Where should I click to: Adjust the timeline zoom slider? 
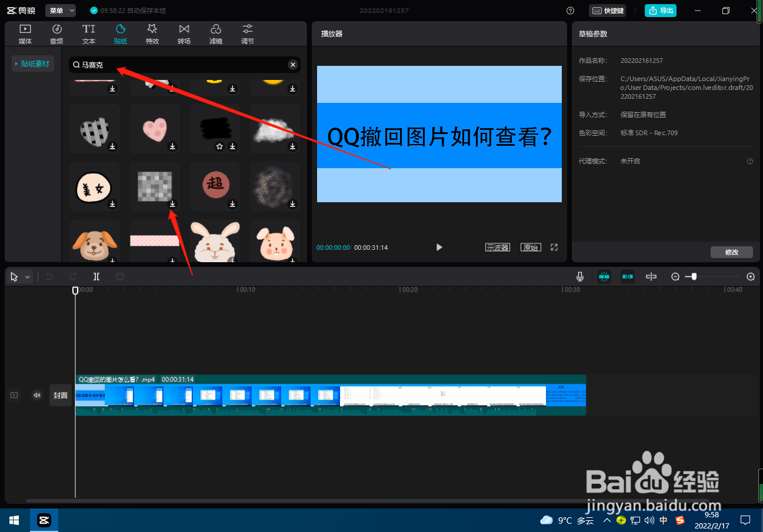(694, 277)
